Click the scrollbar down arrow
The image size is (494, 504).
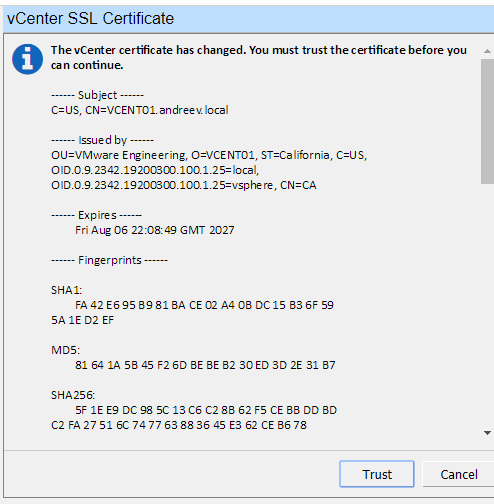click(x=487, y=433)
